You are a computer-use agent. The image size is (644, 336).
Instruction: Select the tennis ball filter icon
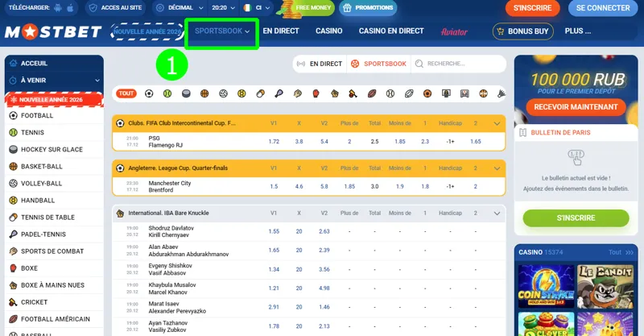tap(167, 93)
